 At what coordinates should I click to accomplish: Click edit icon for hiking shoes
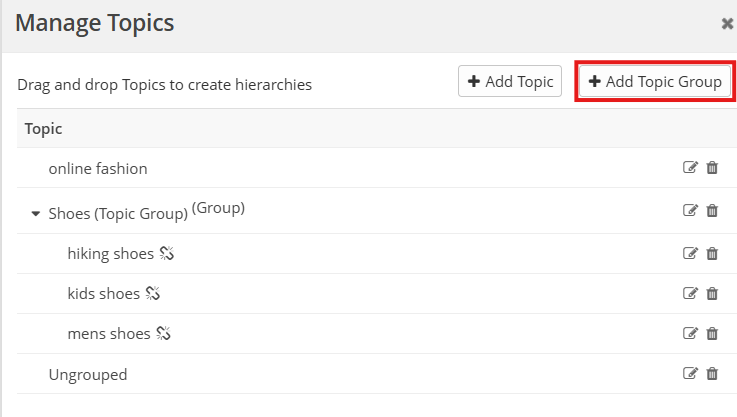(x=690, y=253)
